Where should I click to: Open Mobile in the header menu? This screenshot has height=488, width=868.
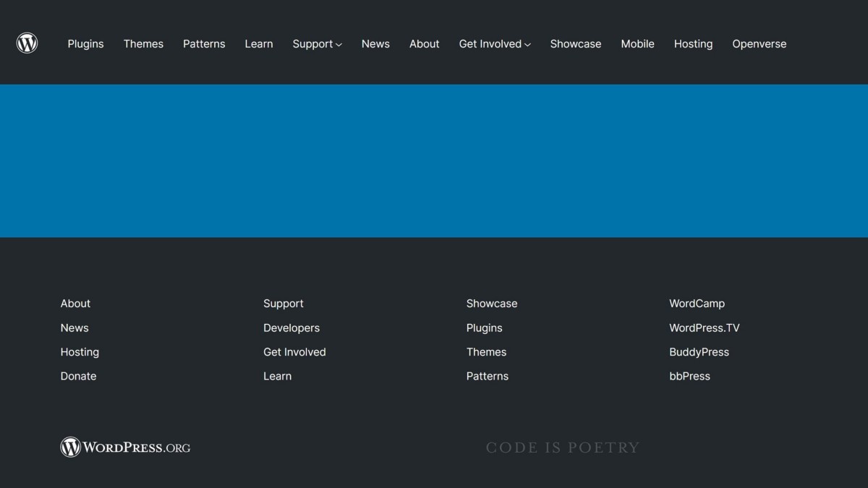pyautogui.click(x=637, y=44)
